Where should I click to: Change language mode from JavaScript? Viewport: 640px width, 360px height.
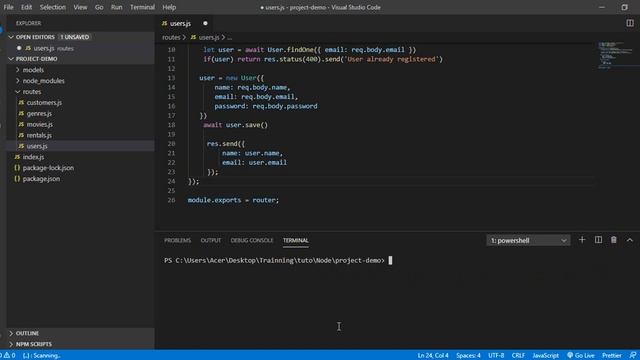point(545,355)
